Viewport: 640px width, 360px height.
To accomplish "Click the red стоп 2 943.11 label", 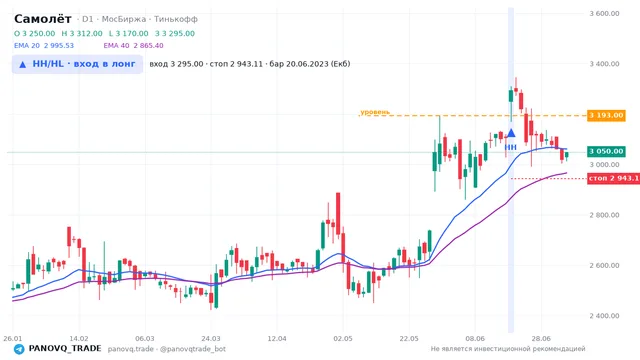I will (613, 178).
